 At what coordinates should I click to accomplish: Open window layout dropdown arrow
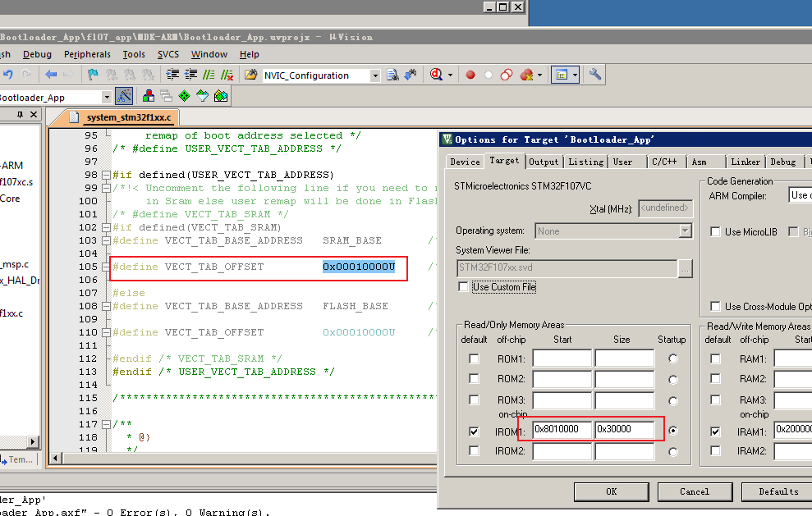tap(575, 75)
